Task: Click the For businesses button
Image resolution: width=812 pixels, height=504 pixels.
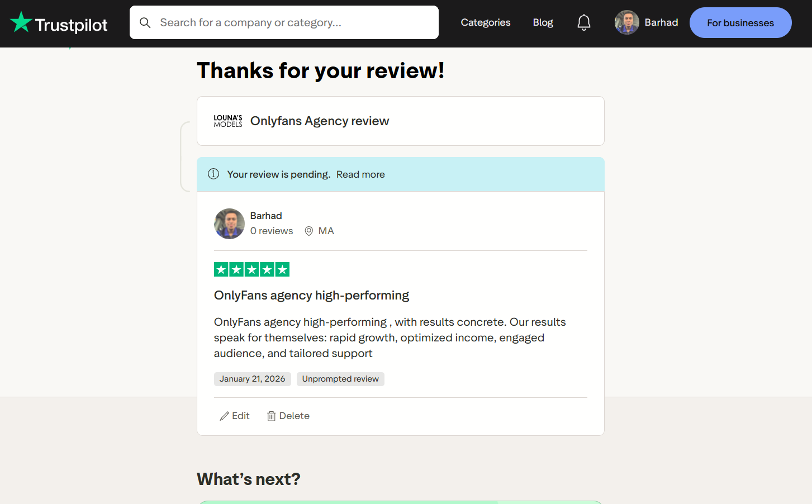Action: [740, 23]
